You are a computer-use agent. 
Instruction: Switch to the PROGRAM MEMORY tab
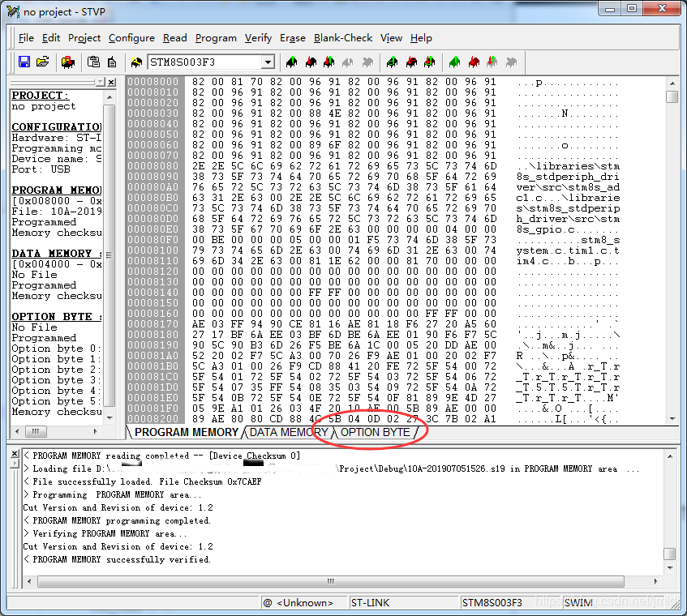187,432
